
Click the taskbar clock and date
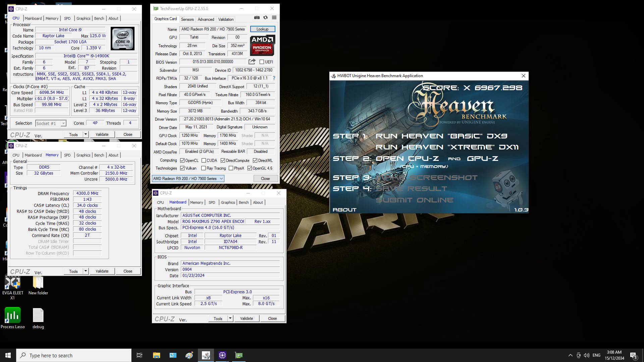click(614, 355)
